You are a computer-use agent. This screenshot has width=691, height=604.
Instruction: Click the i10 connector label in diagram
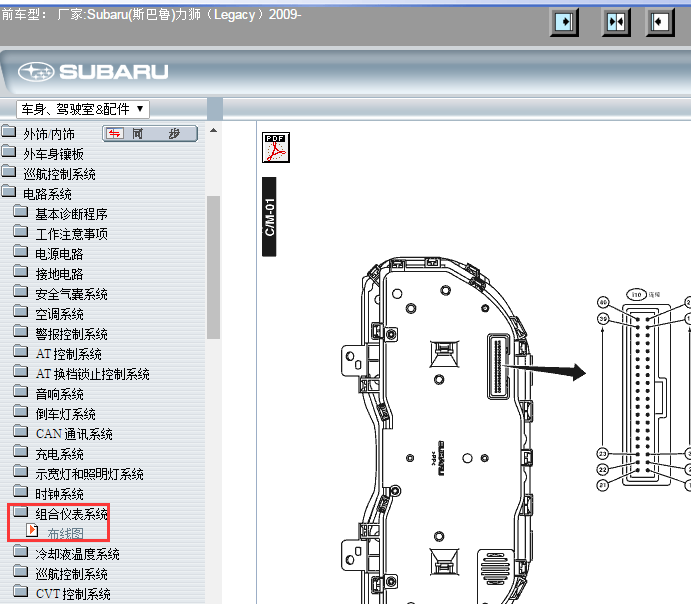(636, 294)
